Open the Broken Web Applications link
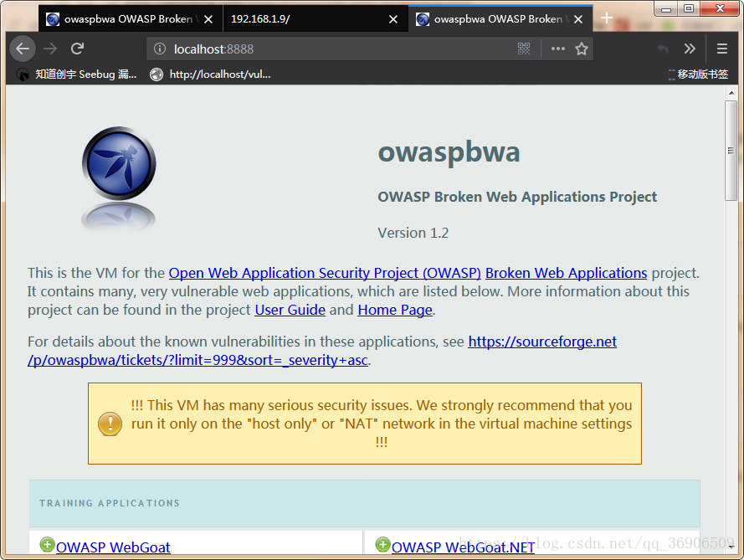Image resolution: width=744 pixels, height=560 pixels. (566, 273)
